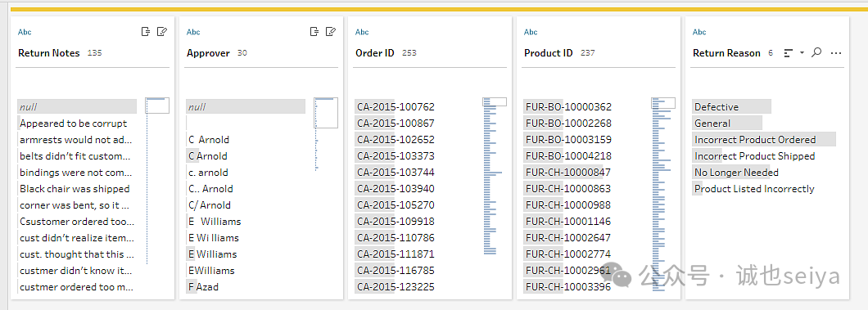868x310 pixels.
Task: Select 'custmer ordered too m...' note
Action: pyautogui.click(x=77, y=287)
